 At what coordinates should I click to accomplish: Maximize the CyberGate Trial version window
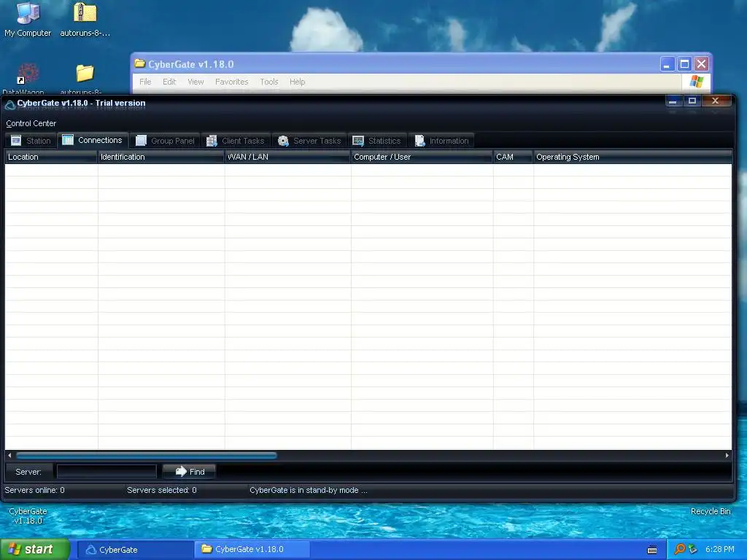point(692,101)
